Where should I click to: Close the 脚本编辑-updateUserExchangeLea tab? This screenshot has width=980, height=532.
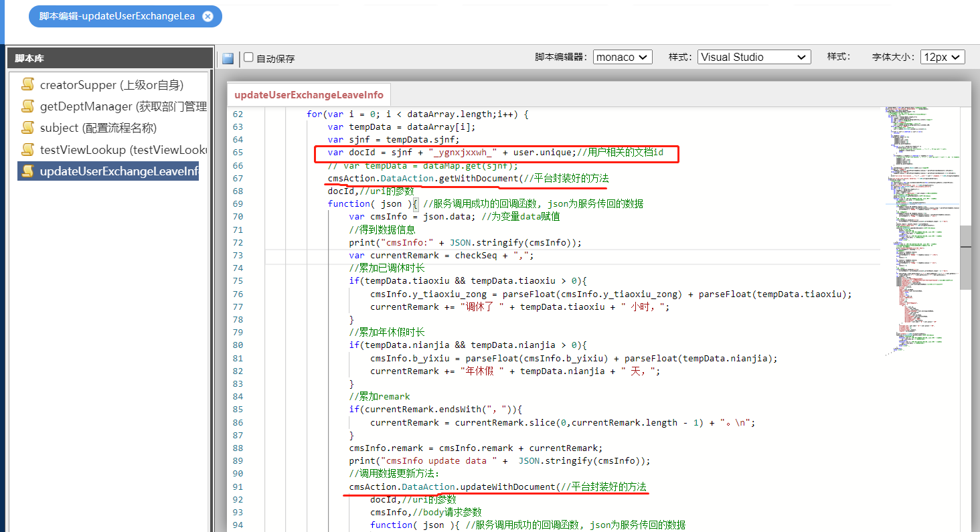pos(208,16)
